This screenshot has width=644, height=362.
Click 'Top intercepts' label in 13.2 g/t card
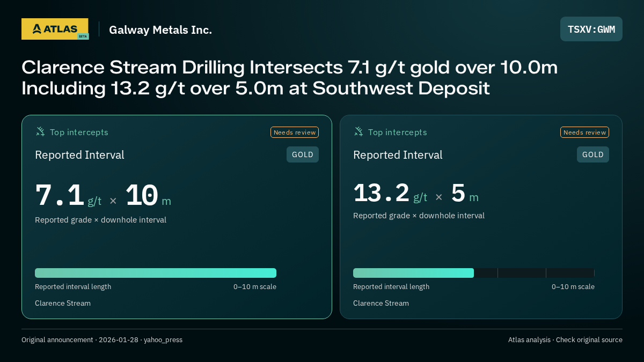point(397,132)
